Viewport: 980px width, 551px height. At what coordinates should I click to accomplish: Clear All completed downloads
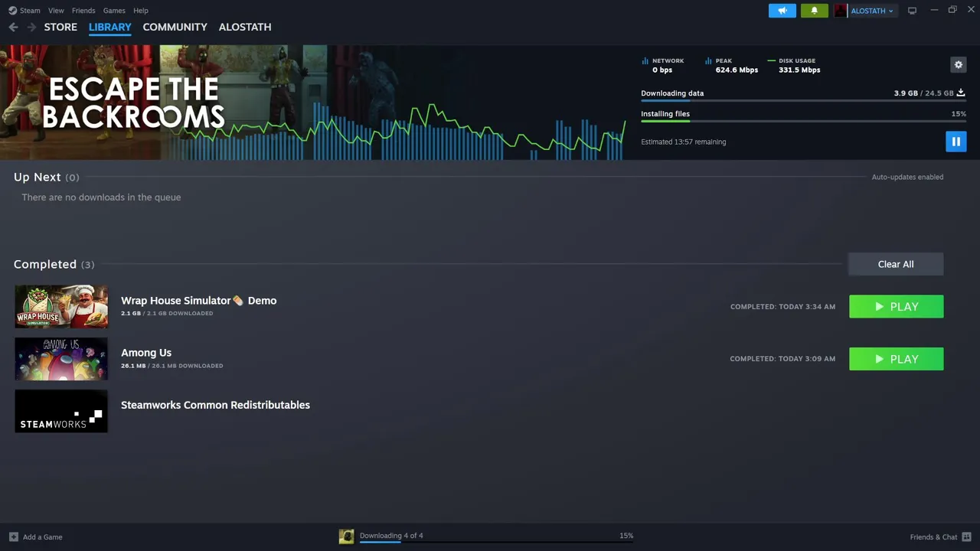[896, 264]
